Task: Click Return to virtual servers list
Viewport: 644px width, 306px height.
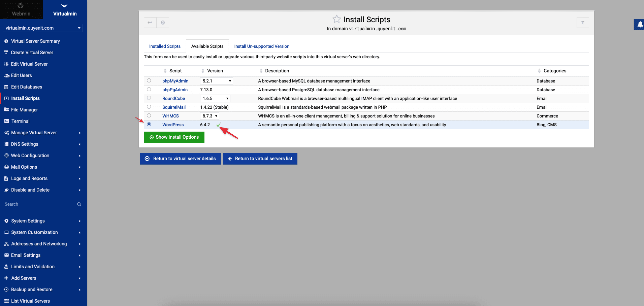Action: [260, 159]
